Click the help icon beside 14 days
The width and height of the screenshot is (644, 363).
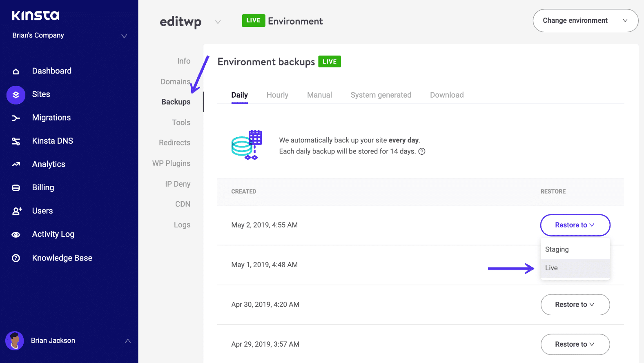422,151
